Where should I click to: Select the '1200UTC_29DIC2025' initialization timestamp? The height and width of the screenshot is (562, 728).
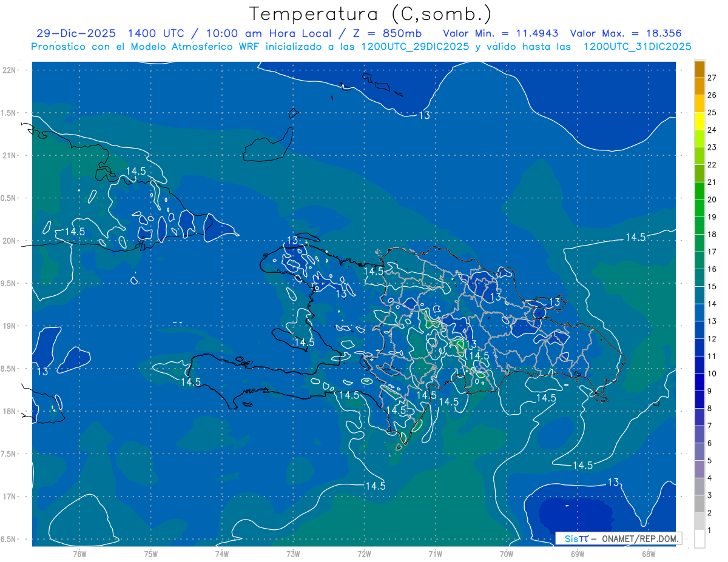414,47
